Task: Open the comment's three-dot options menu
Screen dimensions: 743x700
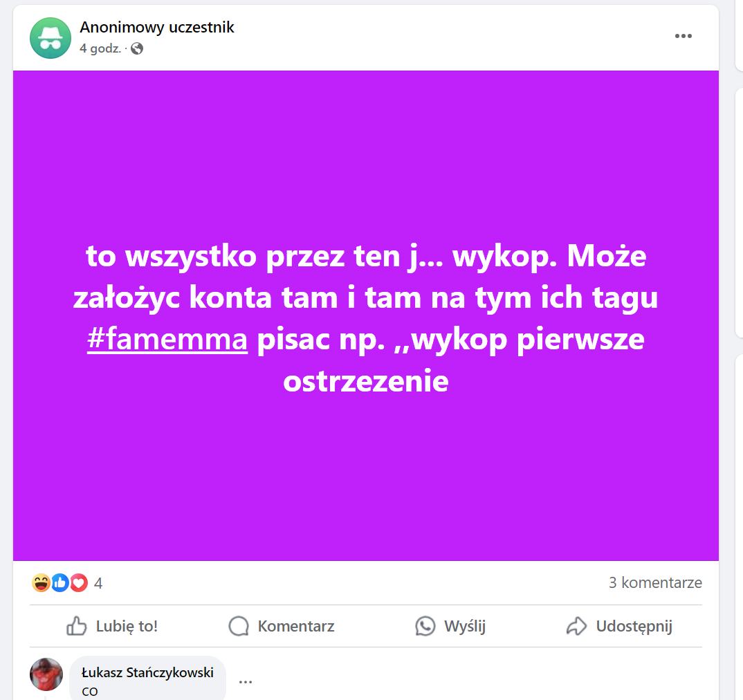Action: click(x=246, y=682)
